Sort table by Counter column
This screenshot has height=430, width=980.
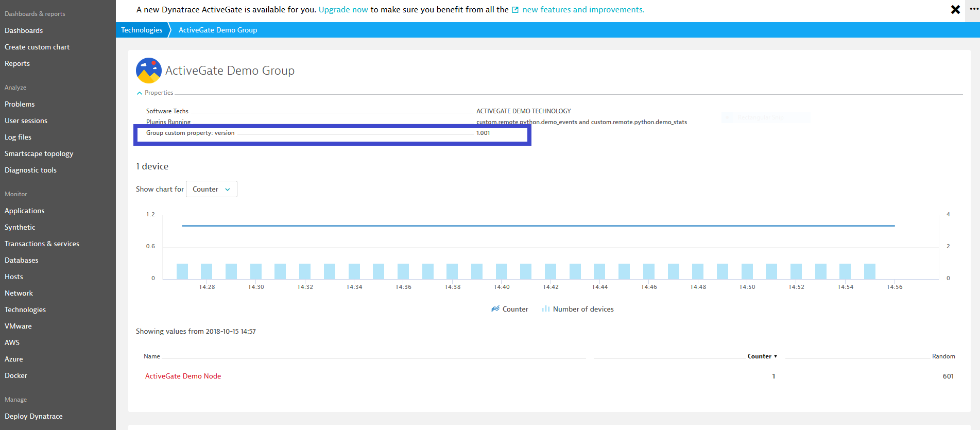pyautogui.click(x=762, y=356)
